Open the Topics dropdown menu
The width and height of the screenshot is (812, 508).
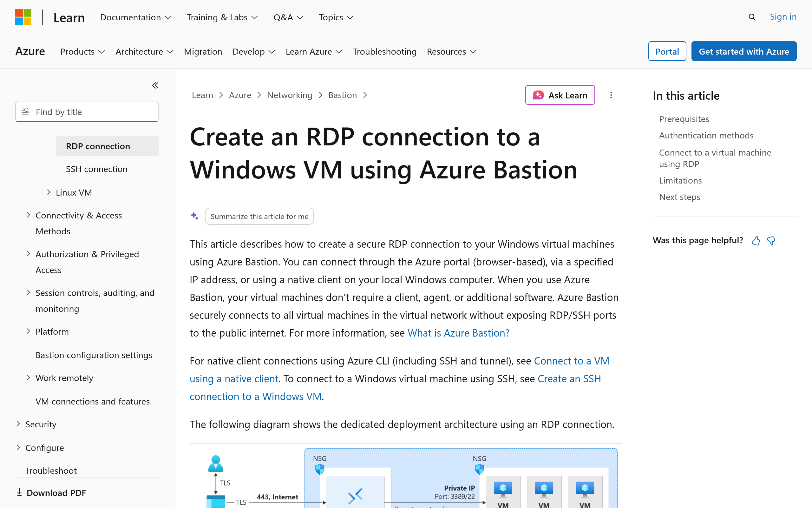click(336, 17)
